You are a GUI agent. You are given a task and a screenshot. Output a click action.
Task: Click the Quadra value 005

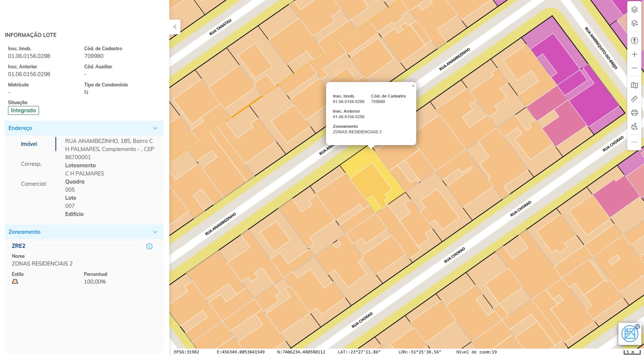pyautogui.click(x=70, y=190)
